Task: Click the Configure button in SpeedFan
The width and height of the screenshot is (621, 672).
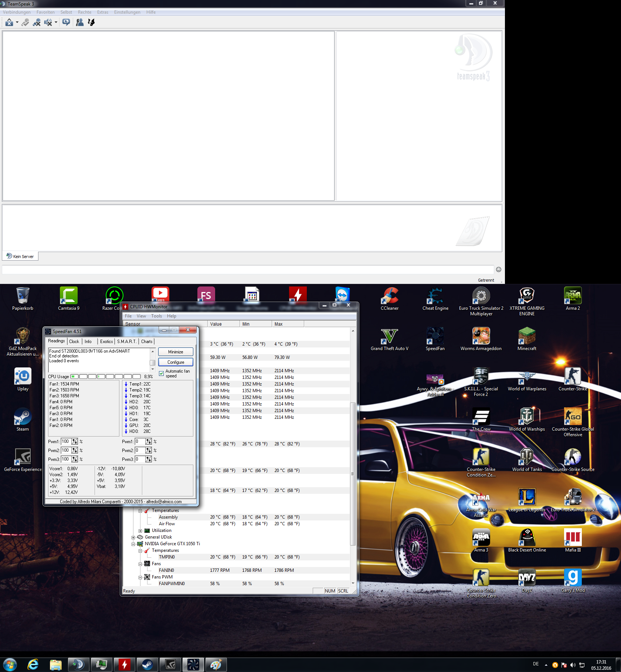Action: pos(176,362)
